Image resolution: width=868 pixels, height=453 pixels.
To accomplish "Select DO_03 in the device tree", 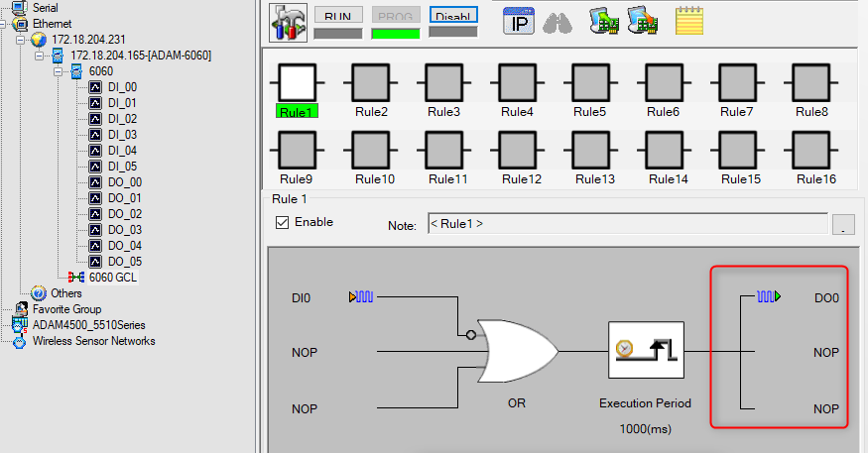I will 125,230.
